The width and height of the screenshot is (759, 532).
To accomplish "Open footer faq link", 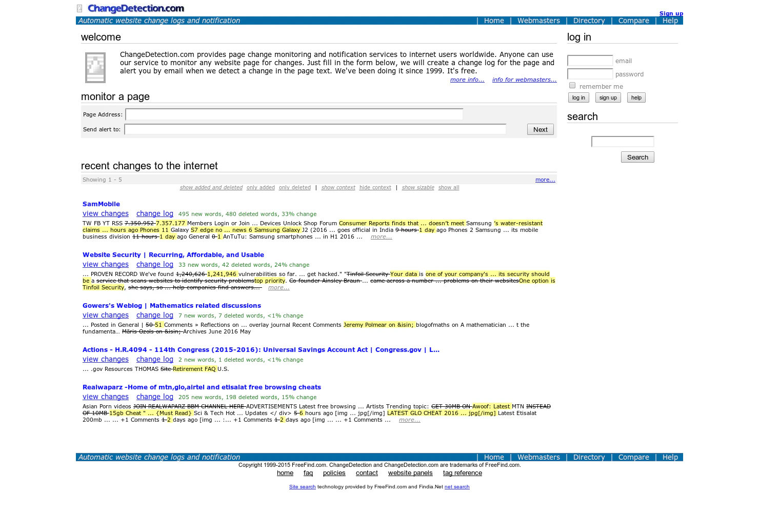I will pyautogui.click(x=308, y=473).
